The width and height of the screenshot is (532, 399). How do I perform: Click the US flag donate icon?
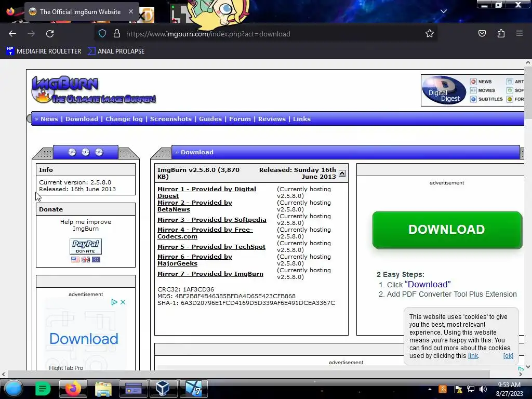75,260
